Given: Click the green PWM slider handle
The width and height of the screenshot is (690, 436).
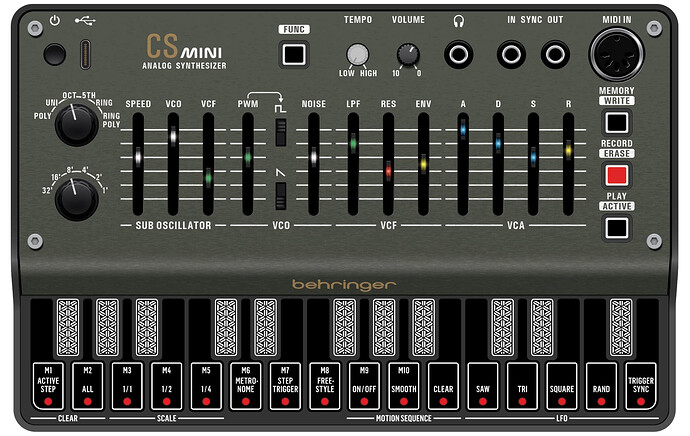Looking at the screenshot, I should [248, 157].
